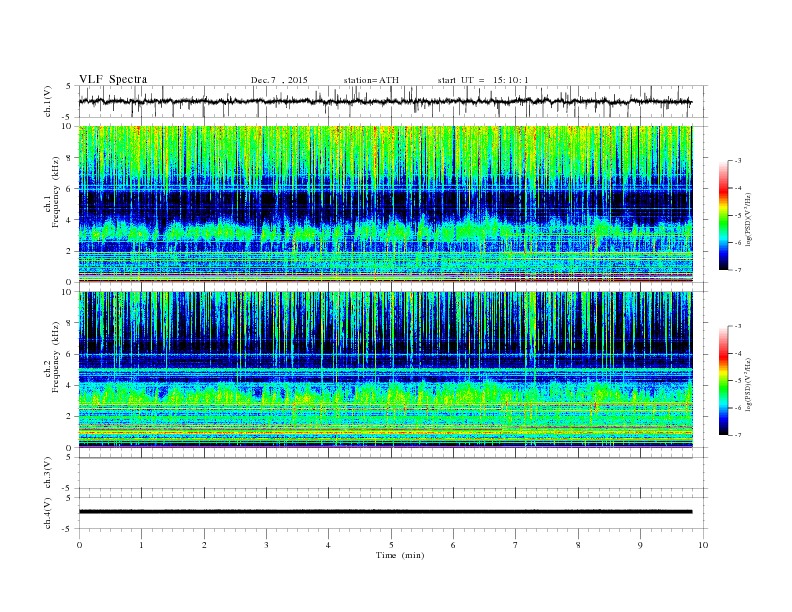The width and height of the screenshot is (792, 612).
Task: Select the "start UT = 15:10:1" header text
Action: coord(483,80)
